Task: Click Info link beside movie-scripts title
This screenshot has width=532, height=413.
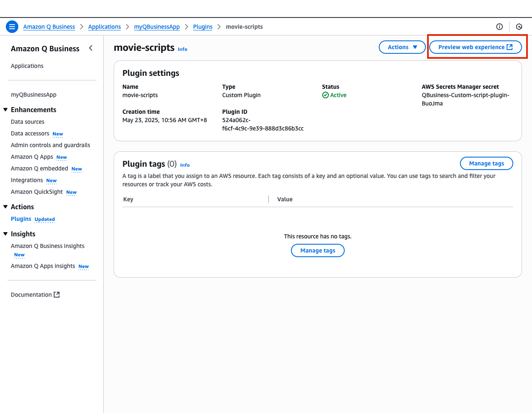Action: [x=182, y=49]
